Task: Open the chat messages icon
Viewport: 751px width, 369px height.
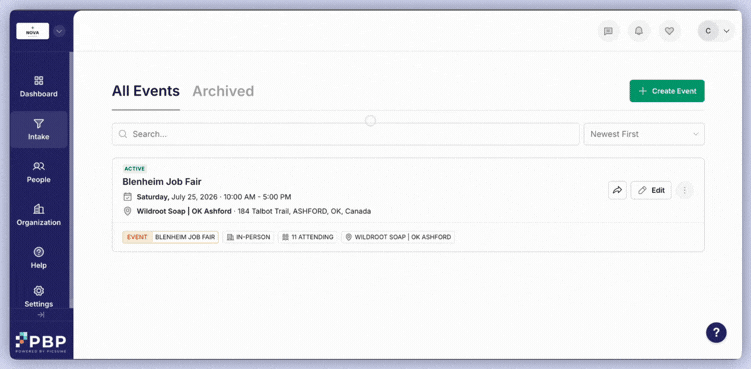Action: pyautogui.click(x=608, y=31)
